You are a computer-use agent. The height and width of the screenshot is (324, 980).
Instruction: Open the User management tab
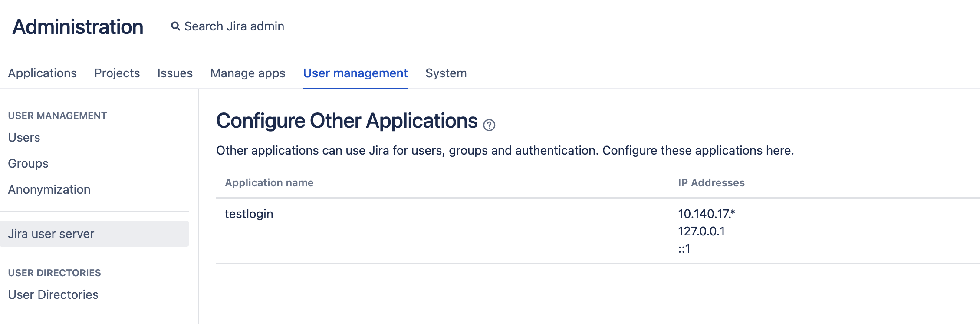(x=355, y=73)
